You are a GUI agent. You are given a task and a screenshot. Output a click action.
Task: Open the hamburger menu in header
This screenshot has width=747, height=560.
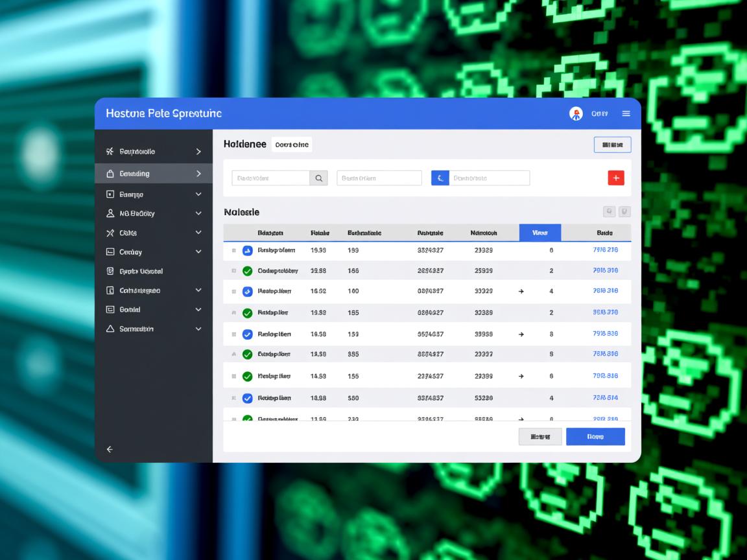tap(626, 113)
